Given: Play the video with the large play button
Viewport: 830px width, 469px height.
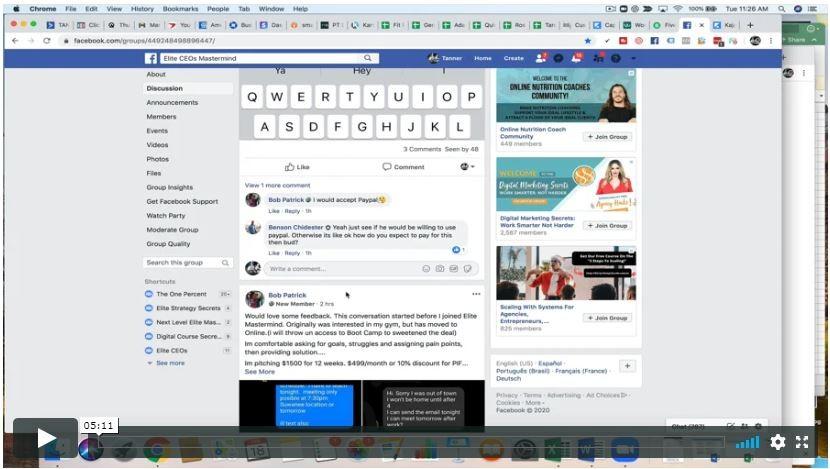Looking at the screenshot, I should tap(46, 438).
